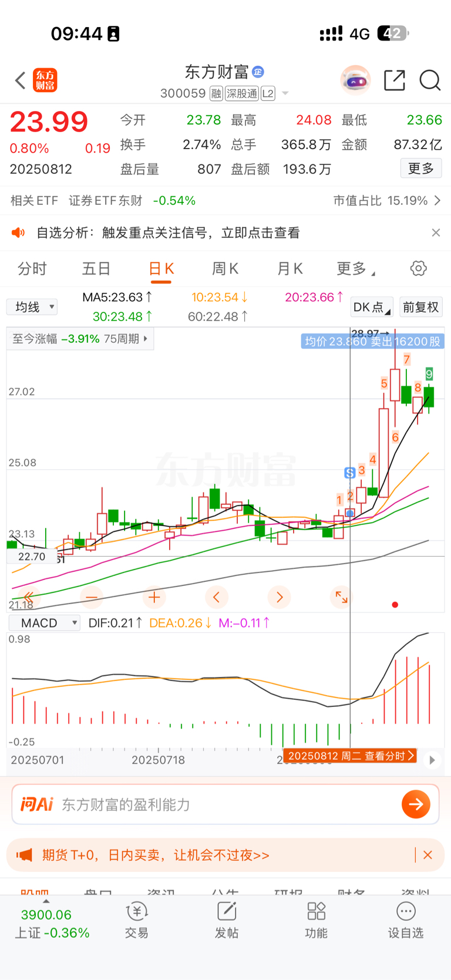Expand 市值占比 15.19% chevron

437,201
